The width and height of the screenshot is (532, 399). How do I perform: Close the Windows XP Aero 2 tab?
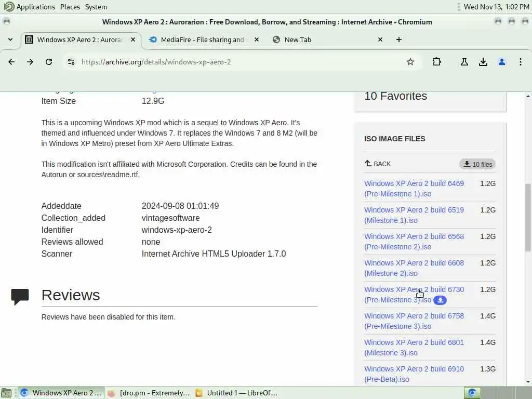[x=133, y=39]
